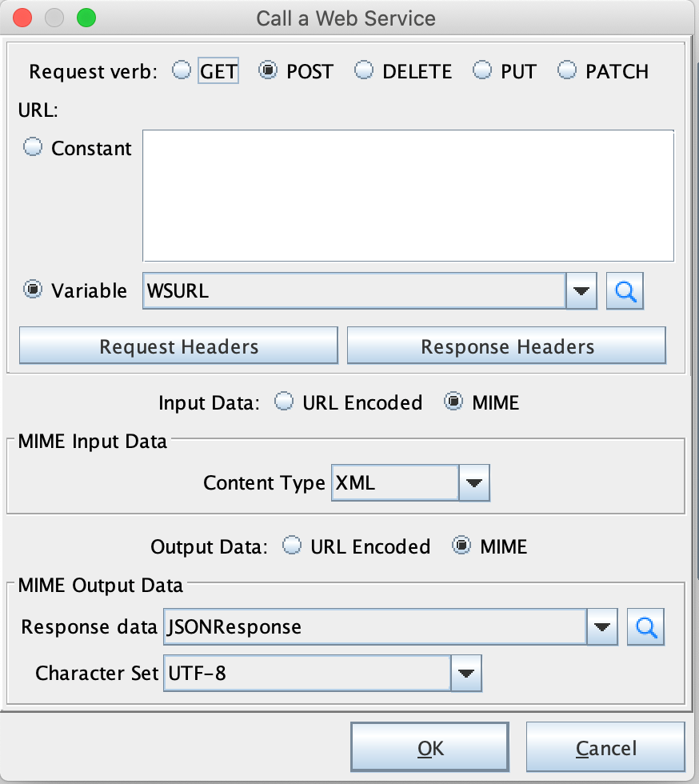Click the Response Headers button
Viewport: 699px width, 784px height.
coord(507,346)
